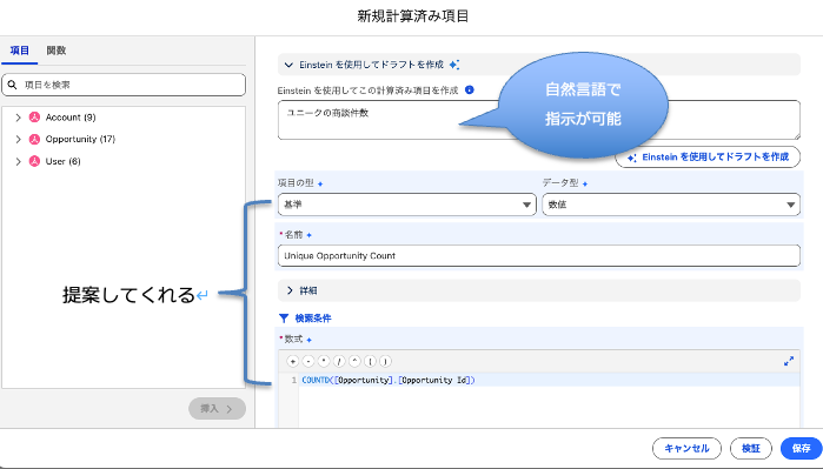This screenshot has width=824, height=470.
Task: Click the 検証 button
Action: coord(750,449)
